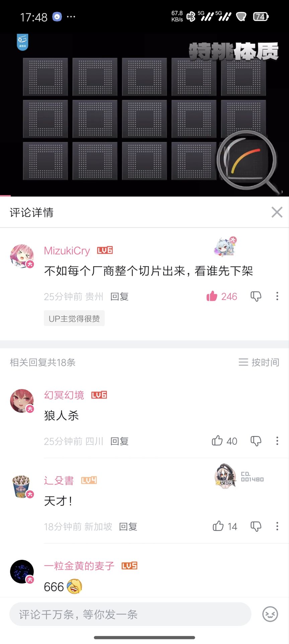Open three-dot menu on 天才! reply
The height and width of the screenshot is (644, 289).
click(277, 526)
